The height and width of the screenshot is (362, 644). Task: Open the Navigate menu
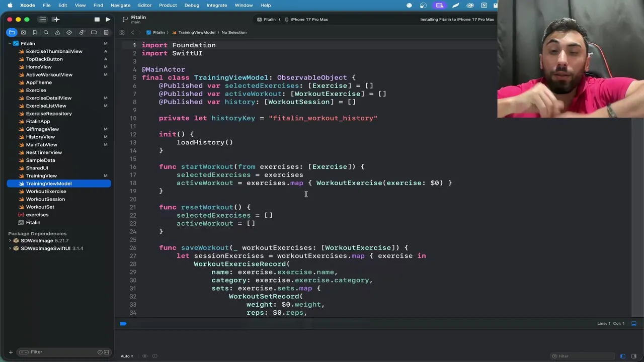[120, 5]
